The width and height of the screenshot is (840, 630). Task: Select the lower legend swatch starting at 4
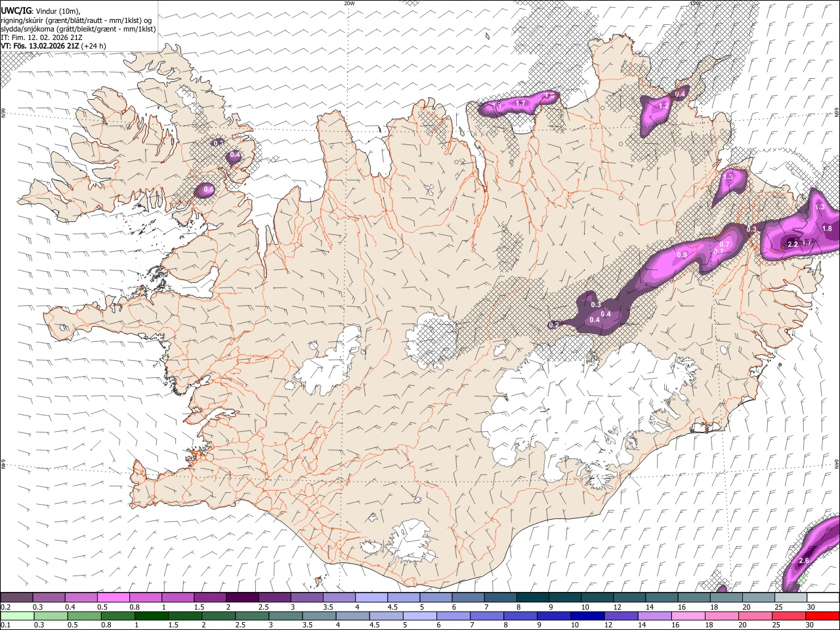(x=353, y=616)
